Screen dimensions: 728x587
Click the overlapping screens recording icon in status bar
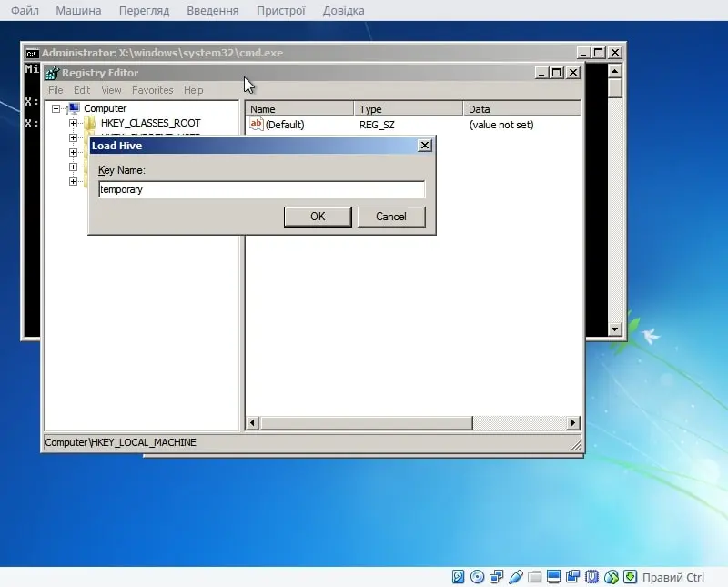pyautogui.click(x=572, y=577)
